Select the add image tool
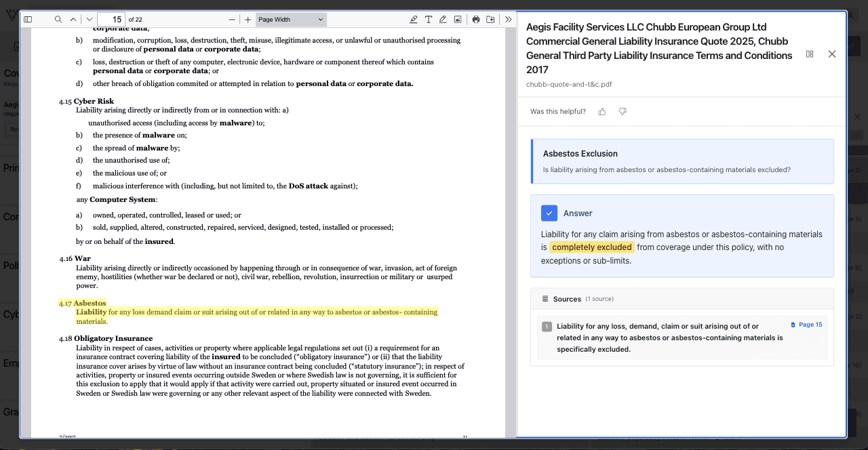Image resolution: width=868 pixels, height=450 pixels. pos(458,20)
